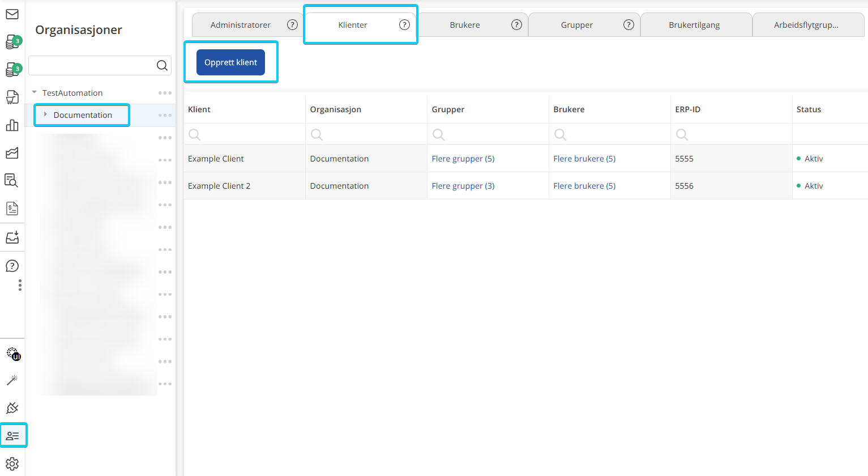Open the inbox download tray icon
Image resolution: width=868 pixels, height=476 pixels.
pos(12,237)
